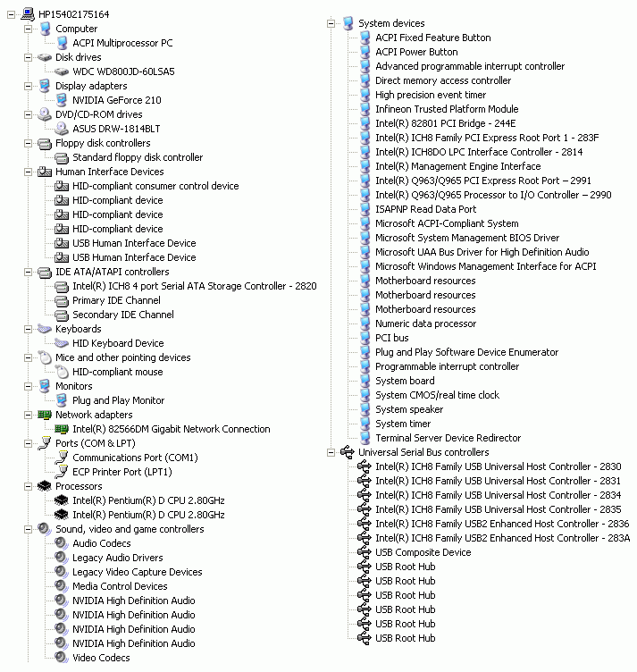Collapse the Network adapters category
The width and height of the screenshot is (637, 672).
[x=29, y=415]
